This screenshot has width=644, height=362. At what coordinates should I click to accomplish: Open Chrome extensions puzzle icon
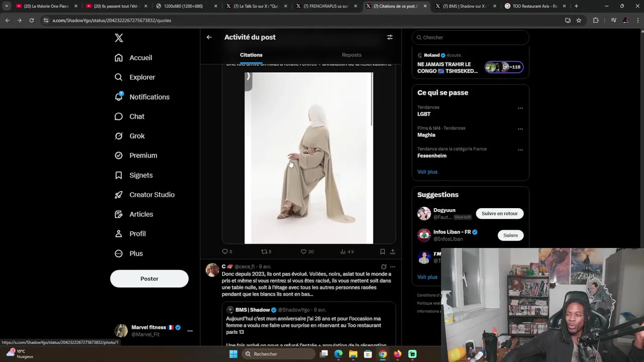point(596,21)
